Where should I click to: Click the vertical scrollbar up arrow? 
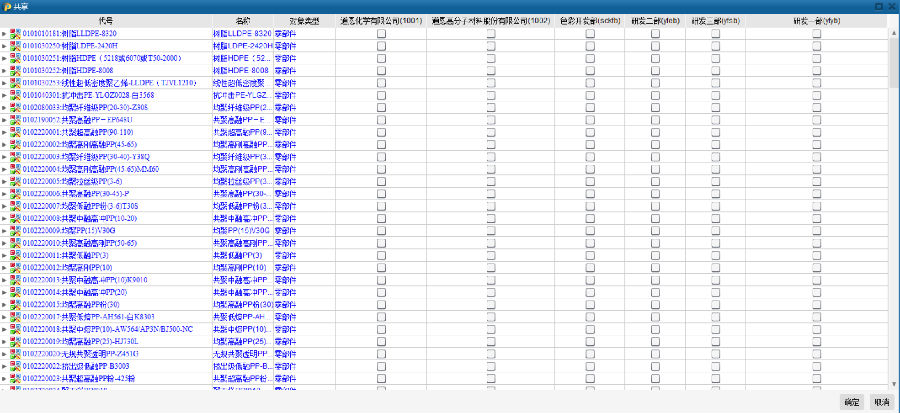[894, 32]
